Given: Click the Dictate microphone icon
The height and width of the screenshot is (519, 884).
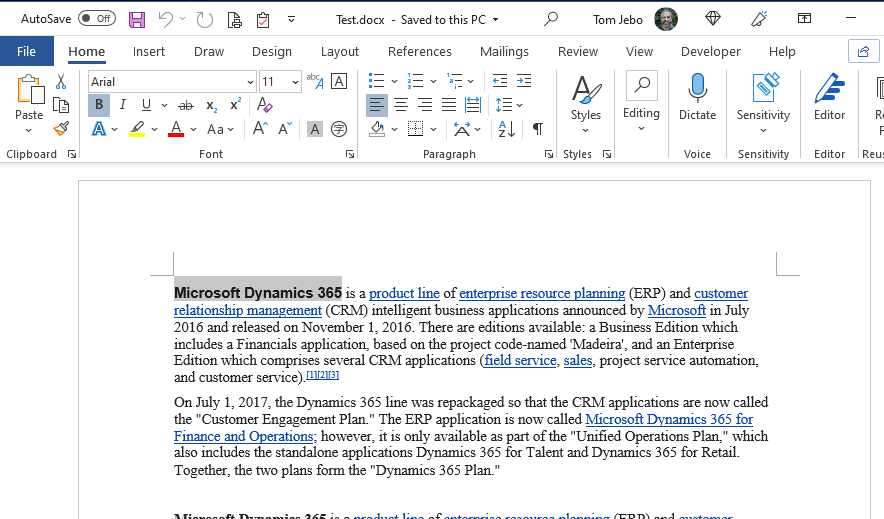Looking at the screenshot, I should pos(697,88).
